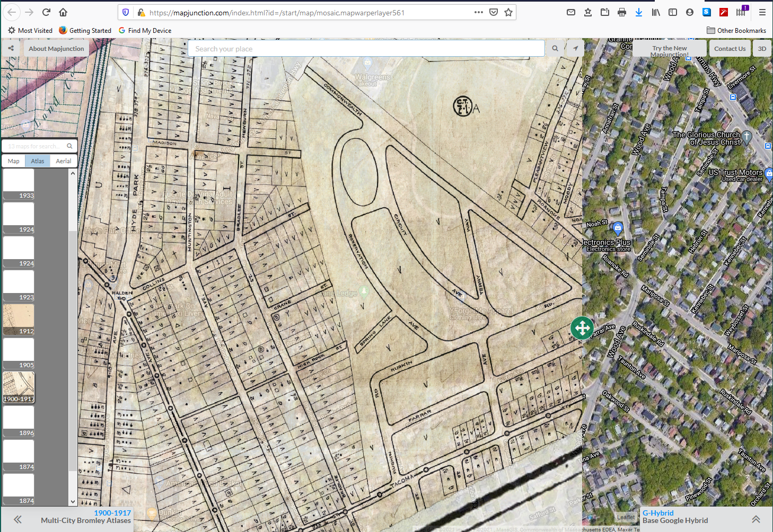The height and width of the screenshot is (532, 773).
Task: Open the Firefox hamburger menu
Action: coord(762,12)
